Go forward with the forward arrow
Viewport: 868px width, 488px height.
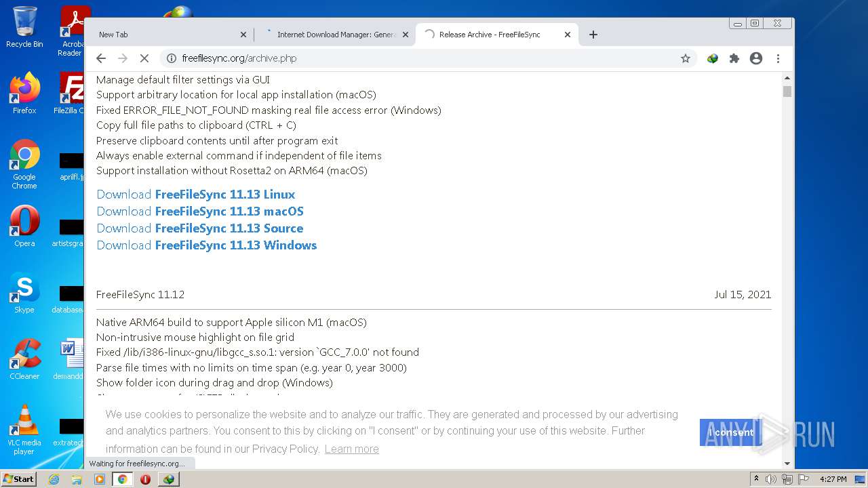coord(123,58)
